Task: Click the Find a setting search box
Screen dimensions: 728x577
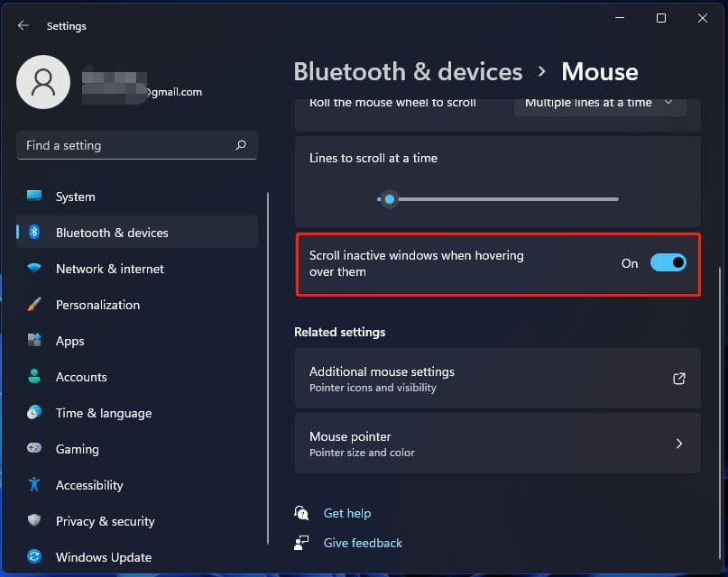Action: point(136,145)
